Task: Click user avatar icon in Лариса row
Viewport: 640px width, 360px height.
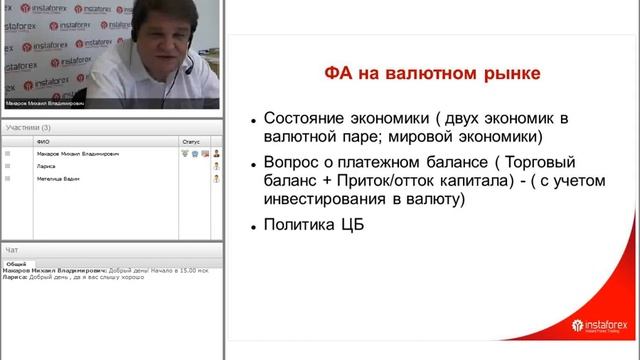Action: [x=216, y=166]
